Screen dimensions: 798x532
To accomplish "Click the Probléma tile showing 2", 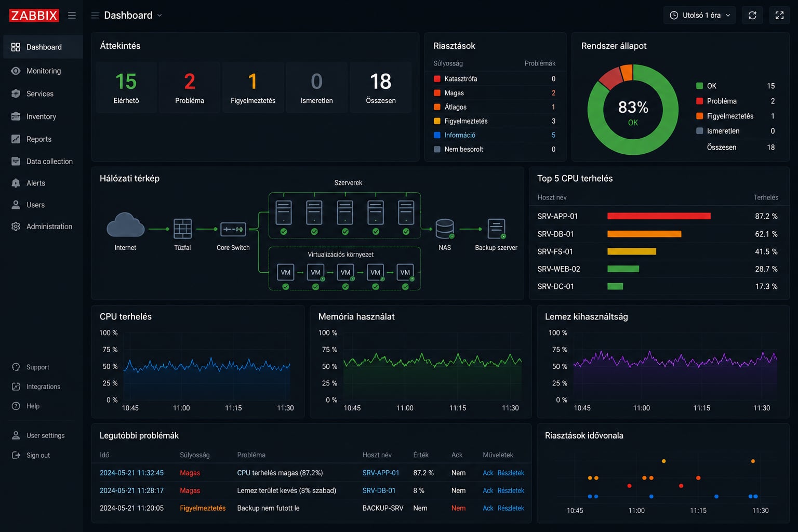I will tap(190, 87).
